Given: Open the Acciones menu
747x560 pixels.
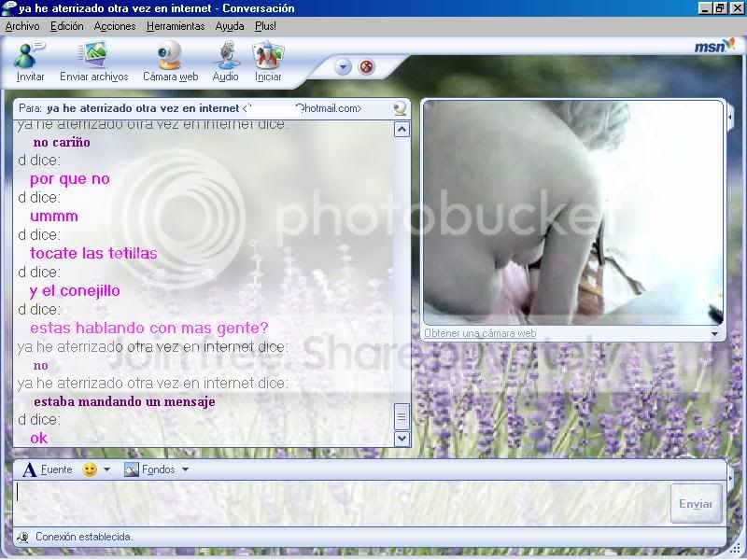Looking at the screenshot, I should coord(114,26).
